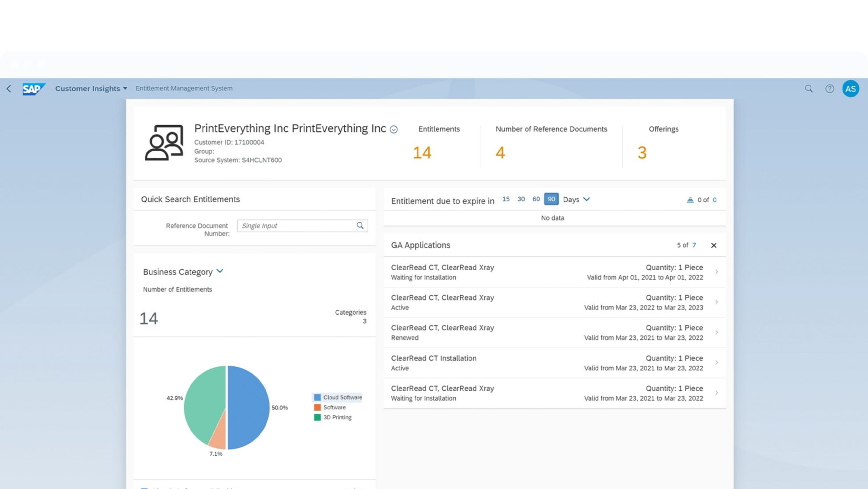Open the help question mark icon

tap(829, 88)
